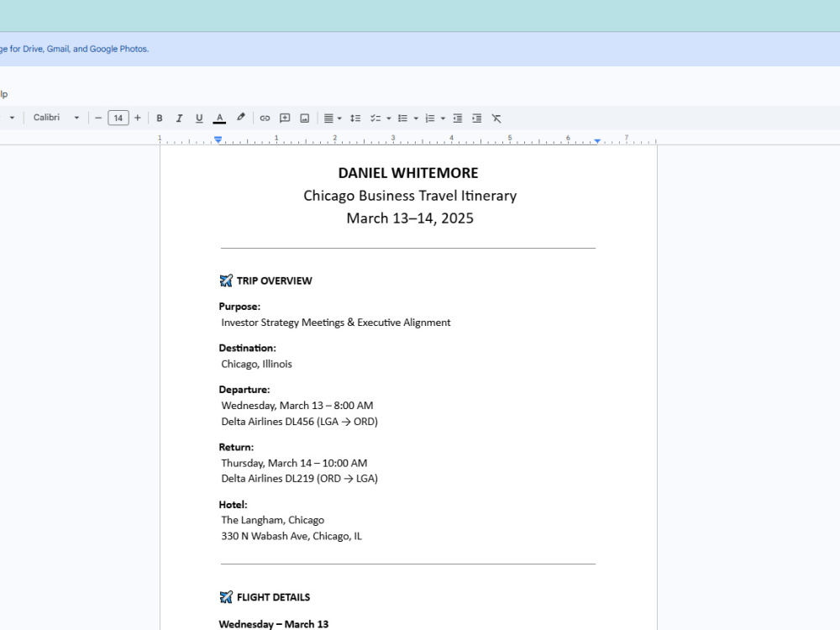Click the Return: label

tap(236, 447)
